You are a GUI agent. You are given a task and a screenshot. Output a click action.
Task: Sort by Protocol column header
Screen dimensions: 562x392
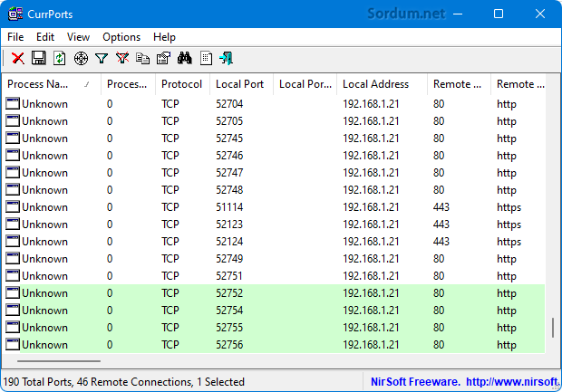183,84
